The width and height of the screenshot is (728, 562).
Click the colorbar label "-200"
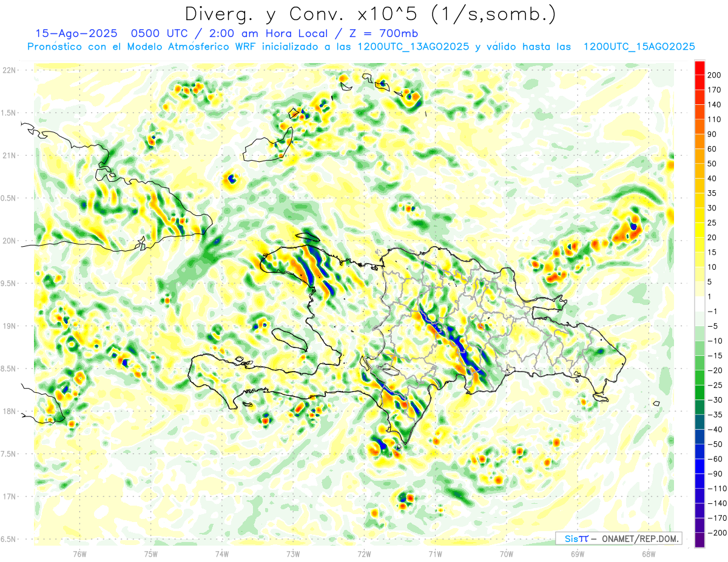pos(717,532)
